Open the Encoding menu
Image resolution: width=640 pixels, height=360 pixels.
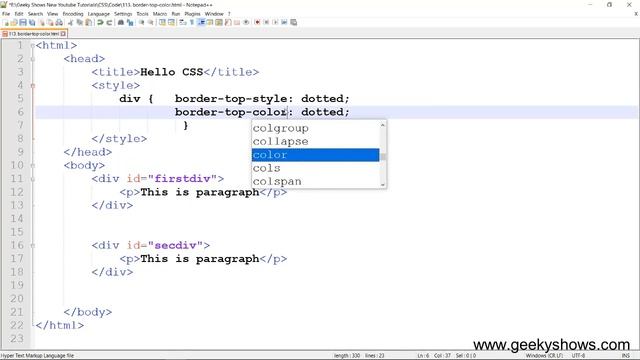(x=73, y=14)
